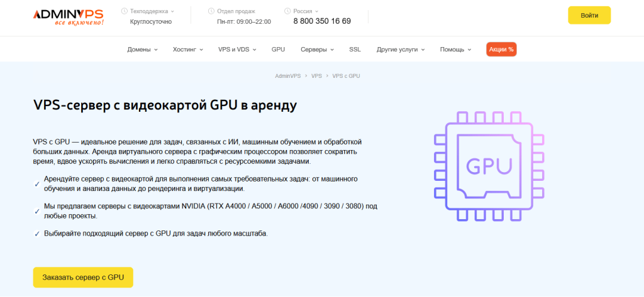The width and height of the screenshot is (644, 297).
Task: Expand the VPS и VDS menu
Action: coord(237,49)
